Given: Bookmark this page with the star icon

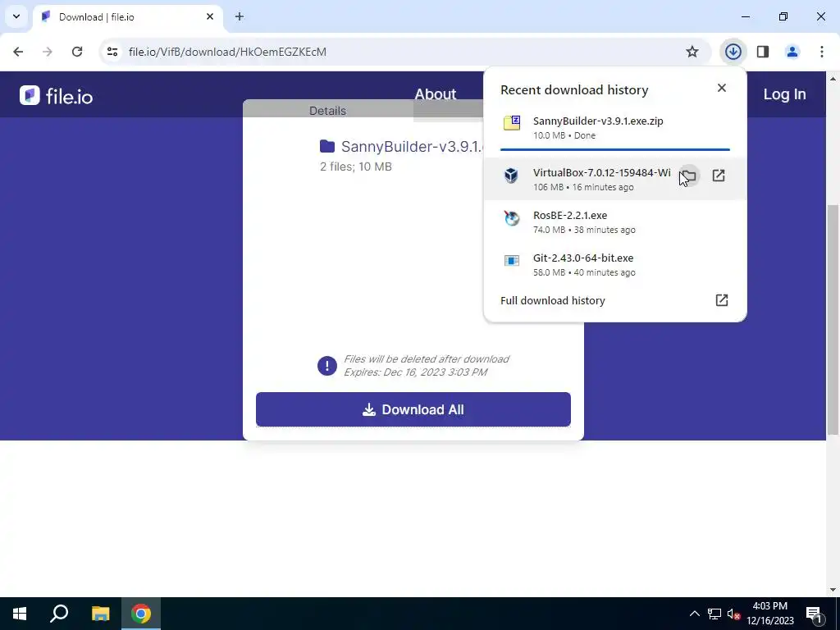Looking at the screenshot, I should [x=692, y=52].
